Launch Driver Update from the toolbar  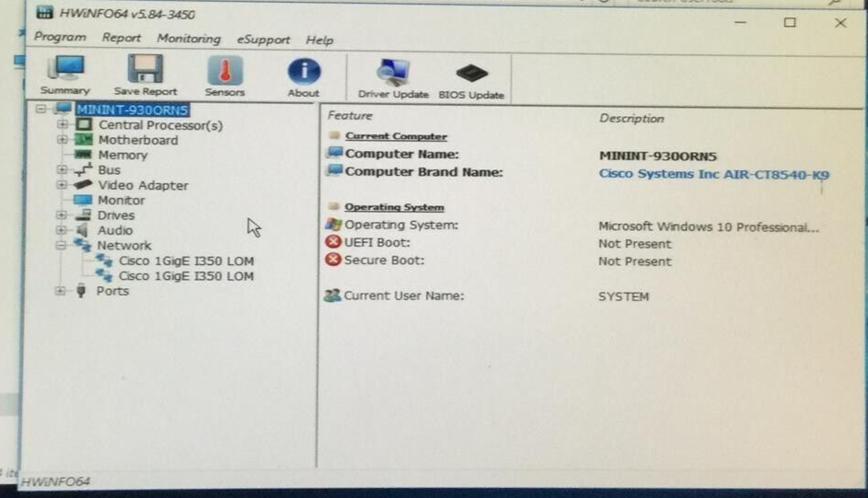coord(393,74)
